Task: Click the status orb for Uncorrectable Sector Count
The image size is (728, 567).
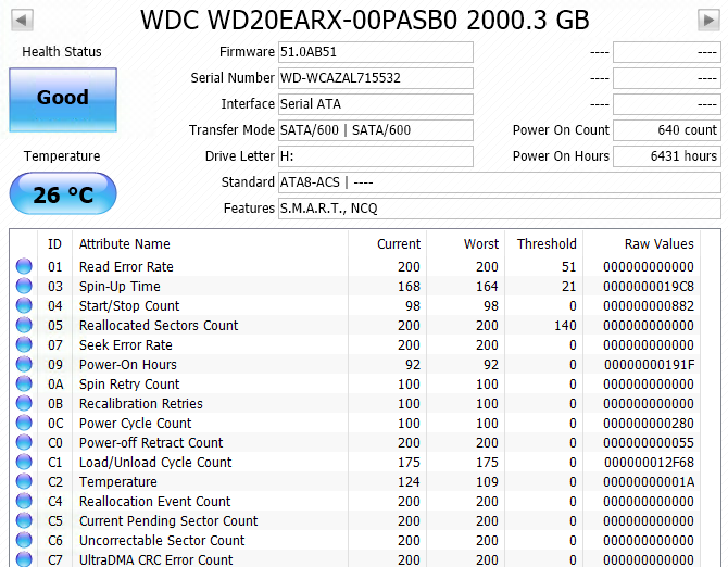Action: [24, 540]
